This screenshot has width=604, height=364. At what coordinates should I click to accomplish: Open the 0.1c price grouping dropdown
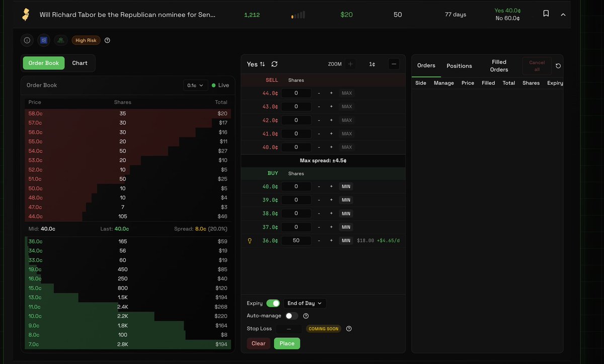click(196, 86)
